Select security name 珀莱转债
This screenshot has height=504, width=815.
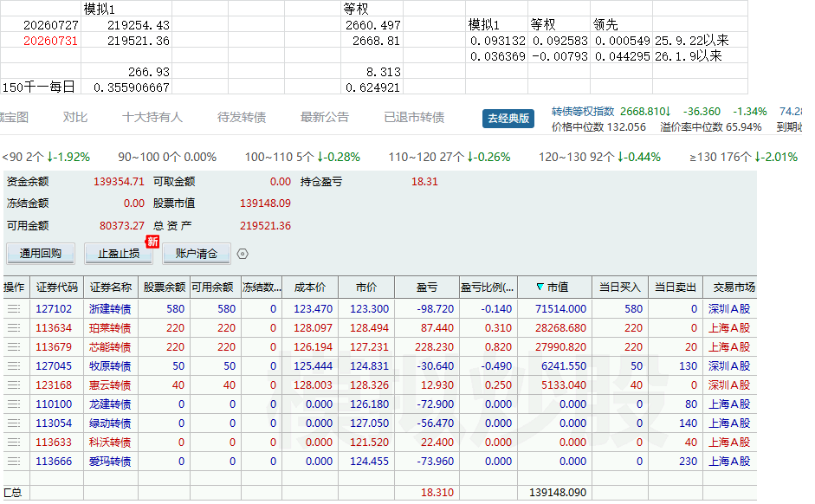click(x=110, y=328)
